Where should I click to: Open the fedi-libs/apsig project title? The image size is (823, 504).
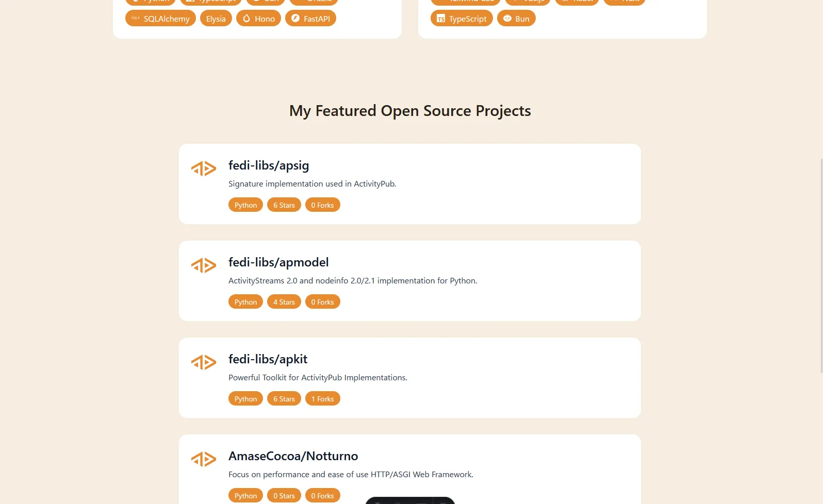coord(269,165)
